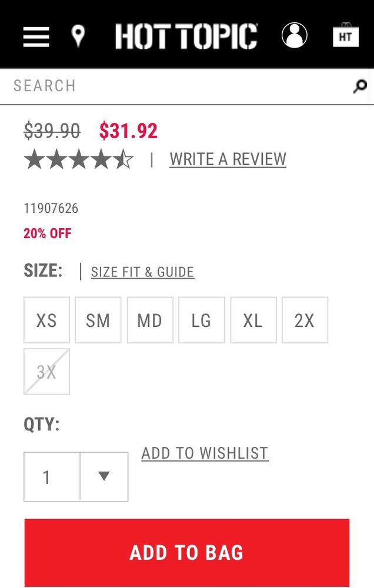Go to the Hot Topic home logo
This screenshot has height=588, width=374.
186,36
